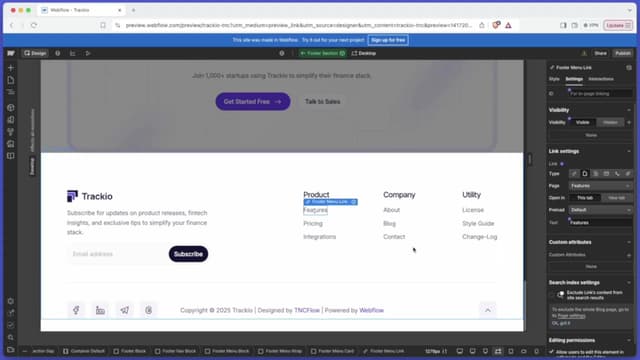Switch to the Style tab
640x360 pixels.
[554, 79]
